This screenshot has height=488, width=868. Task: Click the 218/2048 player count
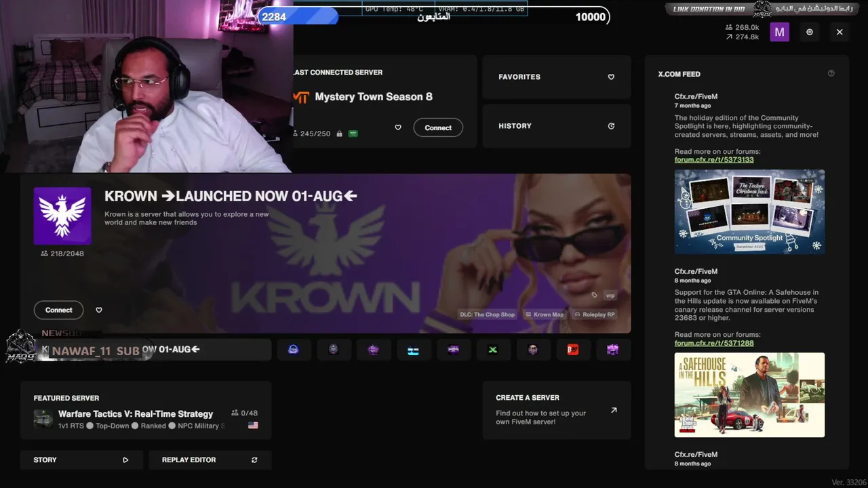point(62,253)
